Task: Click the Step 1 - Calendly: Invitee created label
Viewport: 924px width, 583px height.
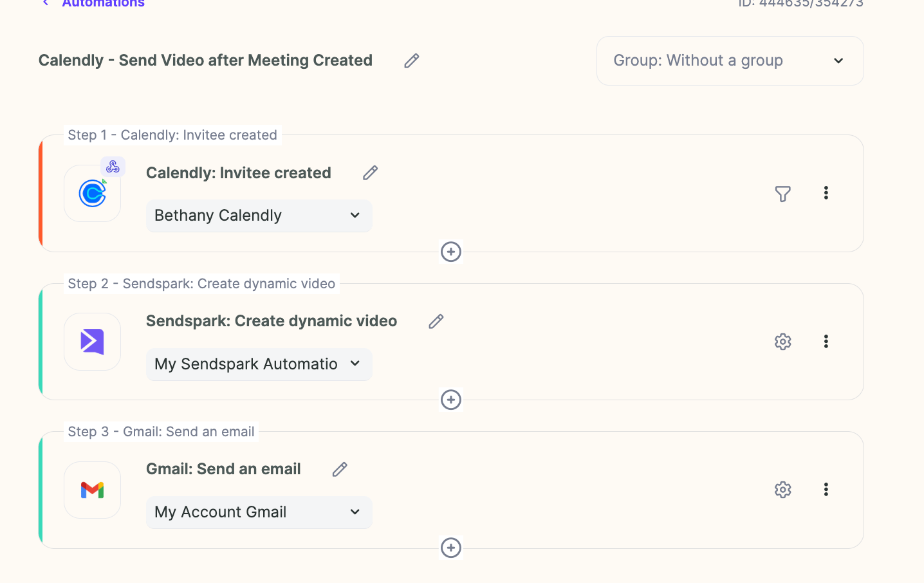Action: click(x=172, y=135)
